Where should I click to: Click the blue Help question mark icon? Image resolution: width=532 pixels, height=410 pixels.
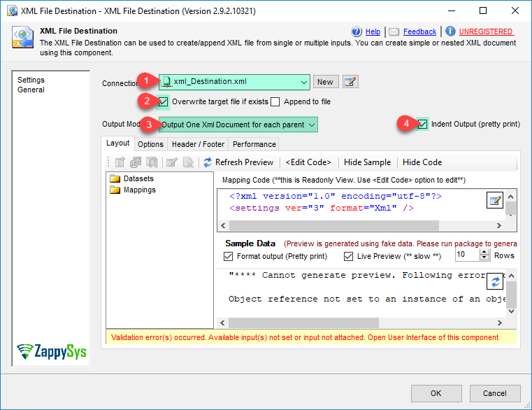357,31
